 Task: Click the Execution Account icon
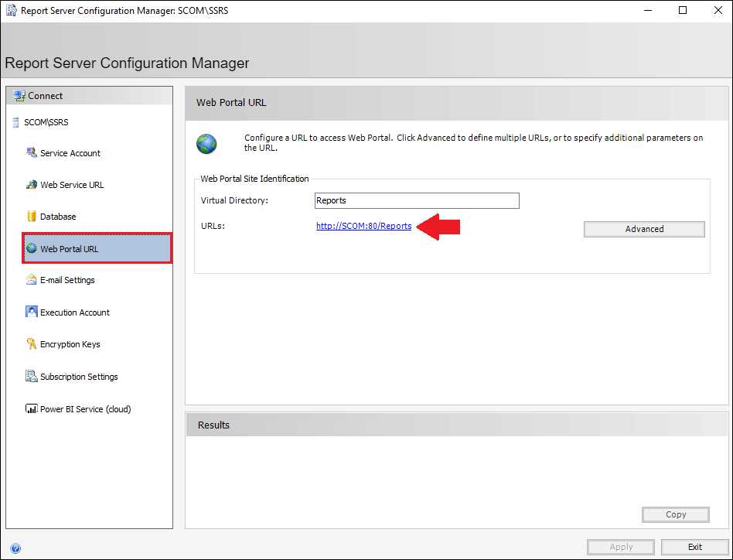pos(32,312)
